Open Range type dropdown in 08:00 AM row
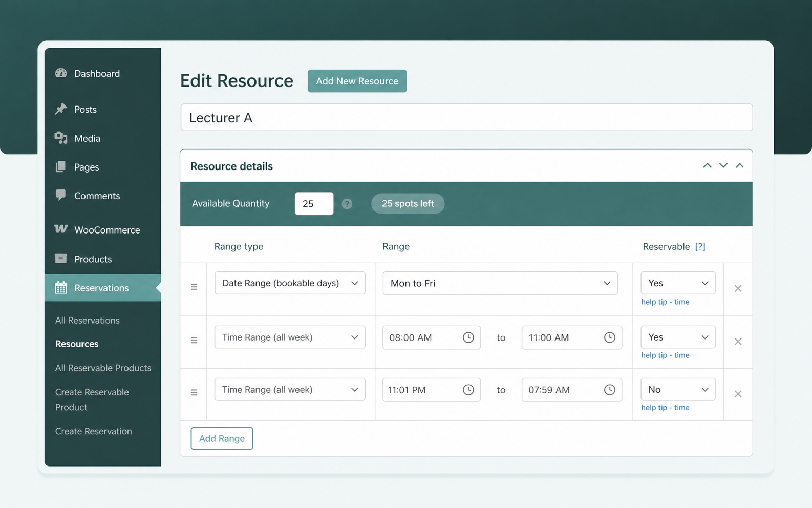812x508 pixels. (x=290, y=337)
